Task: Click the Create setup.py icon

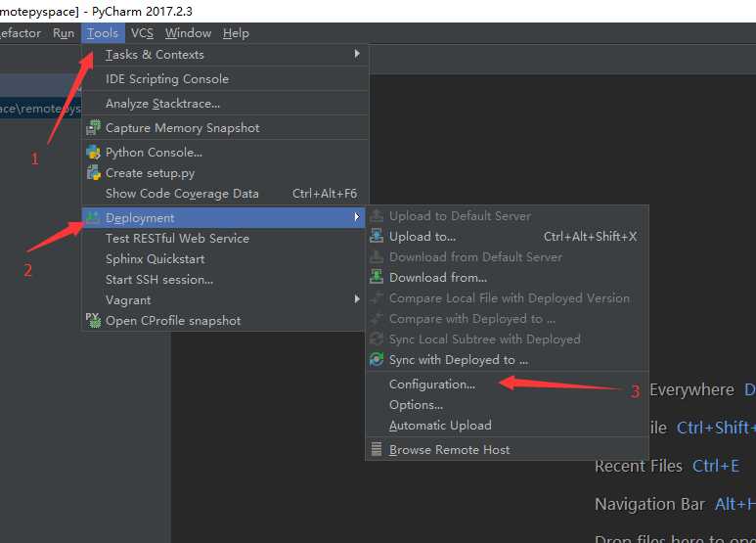Action: click(x=93, y=172)
